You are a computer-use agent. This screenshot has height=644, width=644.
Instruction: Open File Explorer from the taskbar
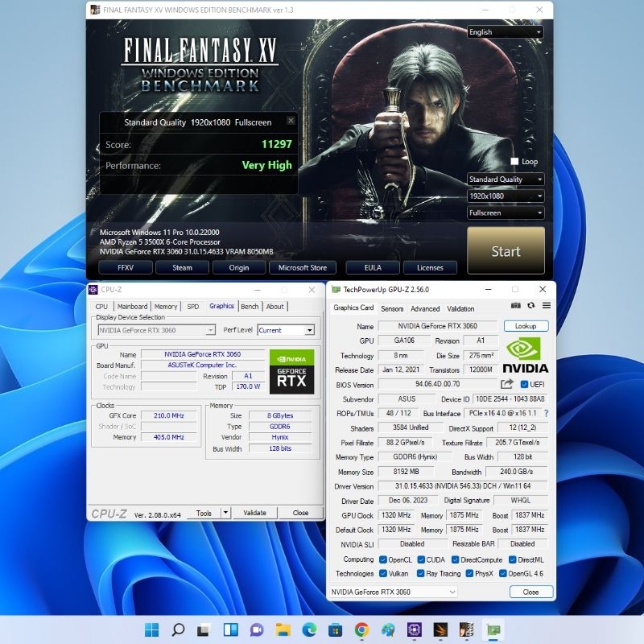tap(283, 630)
